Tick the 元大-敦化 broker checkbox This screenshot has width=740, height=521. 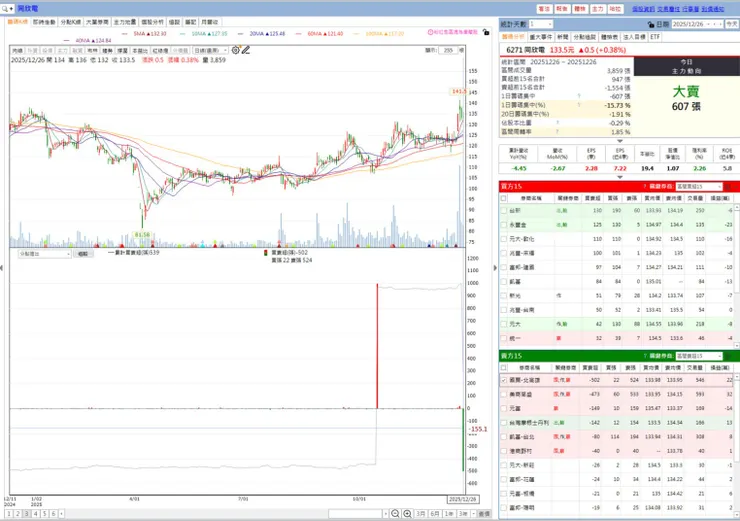pos(504,239)
